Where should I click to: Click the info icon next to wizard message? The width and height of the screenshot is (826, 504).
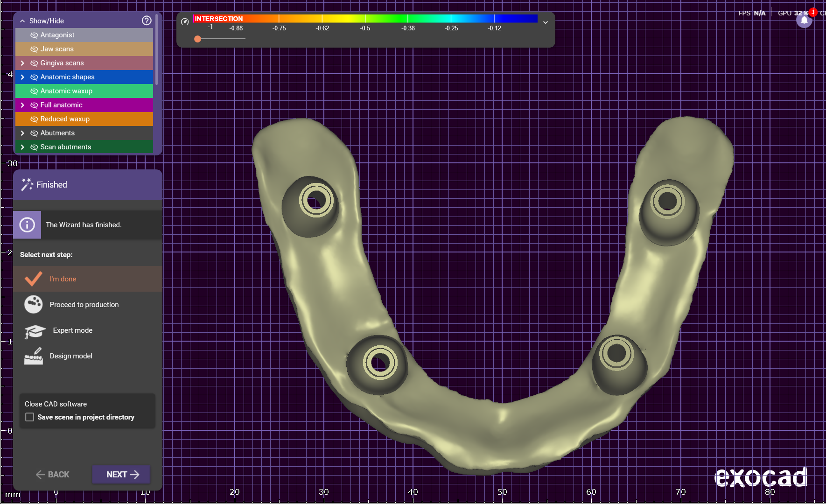point(27,225)
